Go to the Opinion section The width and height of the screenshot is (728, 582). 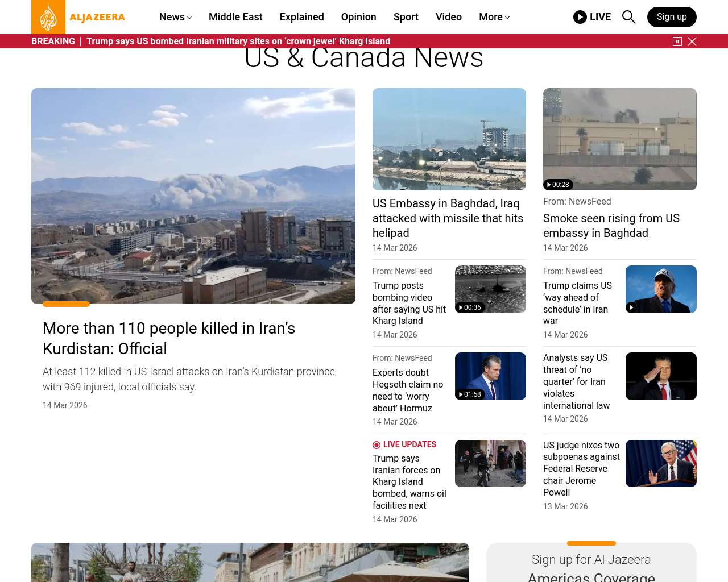(x=359, y=17)
